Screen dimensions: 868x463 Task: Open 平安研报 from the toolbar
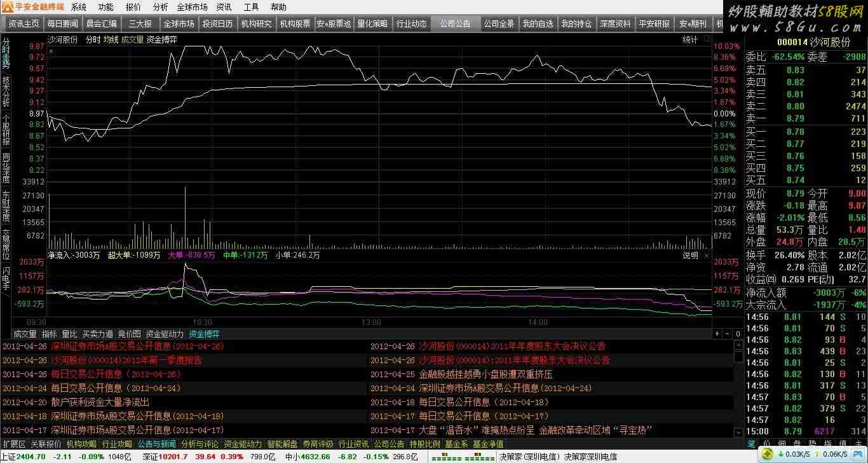654,24
